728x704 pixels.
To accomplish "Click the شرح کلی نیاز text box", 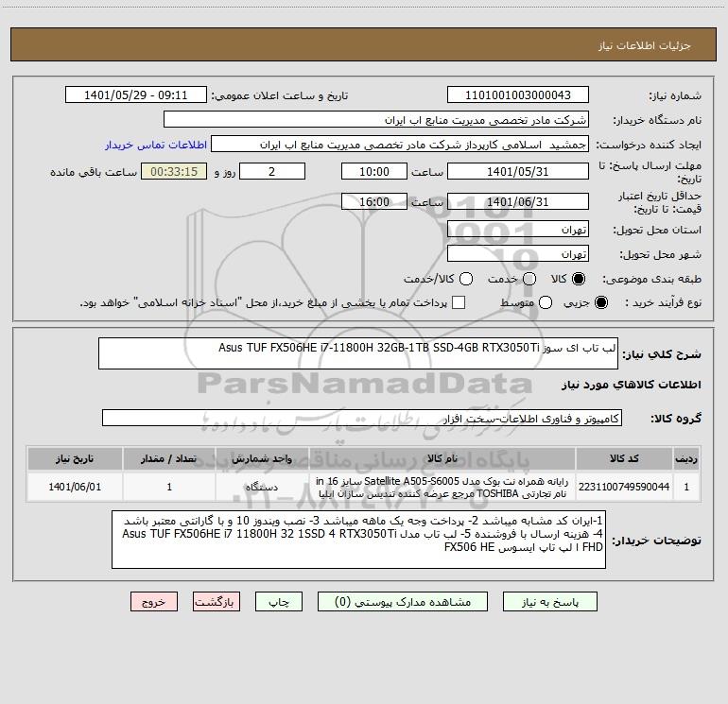I will tap(358, 353).
